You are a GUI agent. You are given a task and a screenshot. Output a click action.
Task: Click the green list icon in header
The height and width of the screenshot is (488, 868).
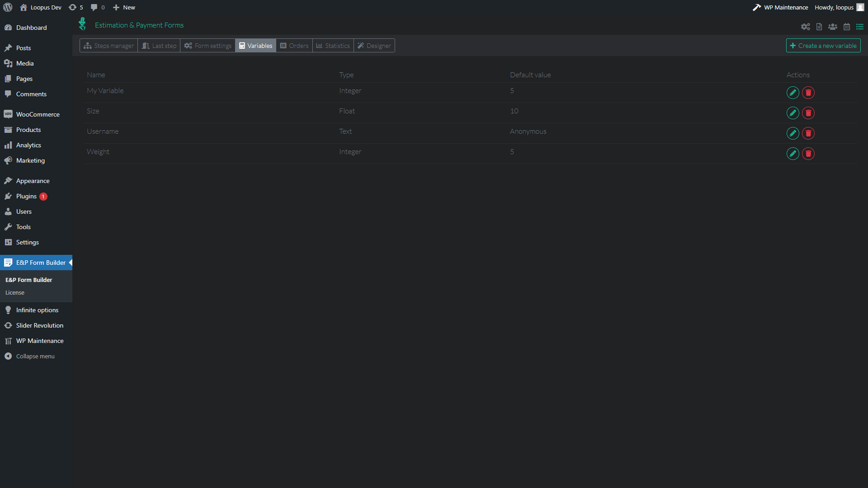859,27
